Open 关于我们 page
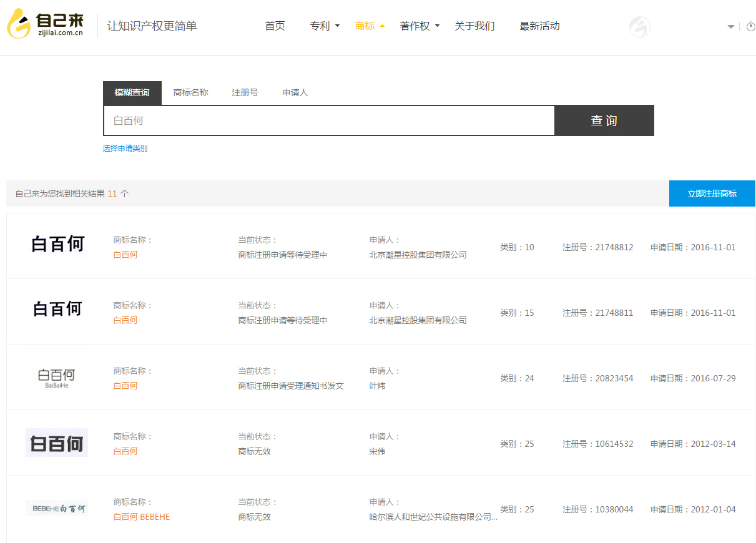The image size is (756, 543). pos(474,26)
